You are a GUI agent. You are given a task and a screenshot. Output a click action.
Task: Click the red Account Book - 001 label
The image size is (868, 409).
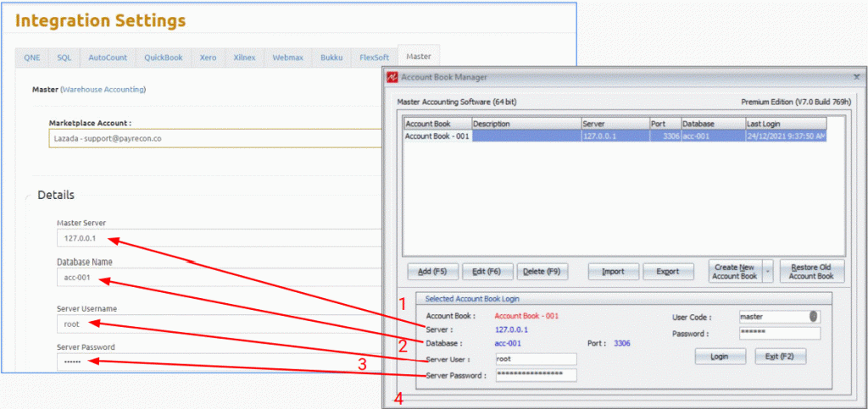point(526,316)
